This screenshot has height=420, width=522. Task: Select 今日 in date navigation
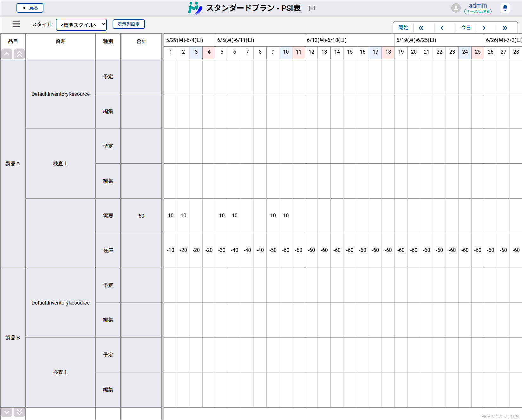click(x=466, y=28)
